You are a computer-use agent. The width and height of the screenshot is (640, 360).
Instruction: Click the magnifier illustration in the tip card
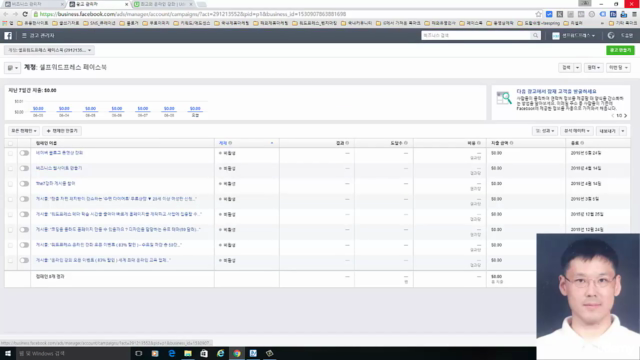[504, 98]
